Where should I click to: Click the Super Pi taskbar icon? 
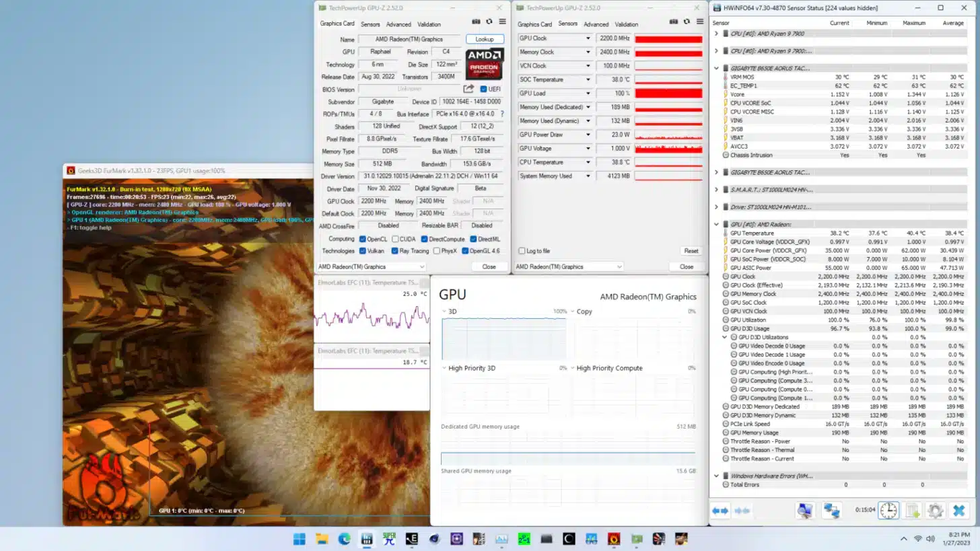click(389, 539)
